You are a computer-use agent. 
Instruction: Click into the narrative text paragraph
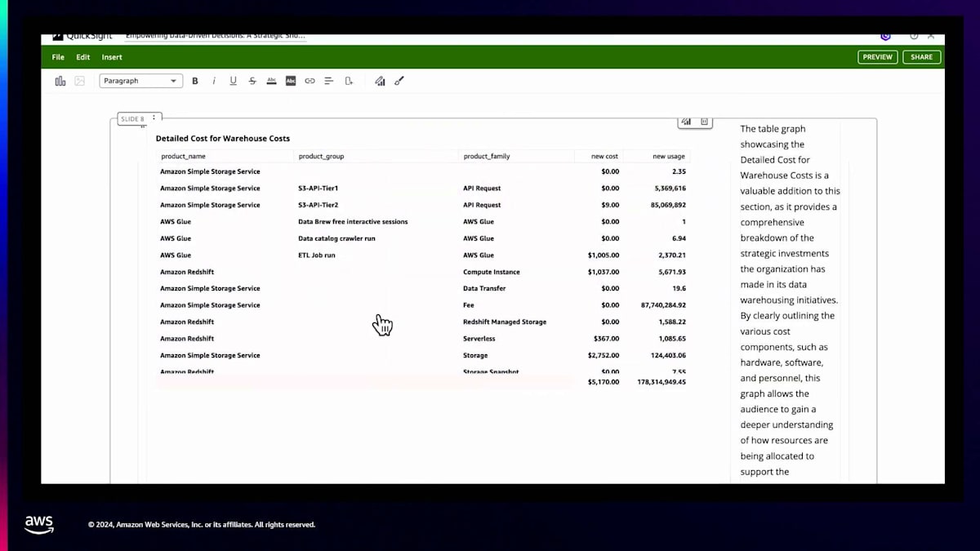click(x=790, y=300)
